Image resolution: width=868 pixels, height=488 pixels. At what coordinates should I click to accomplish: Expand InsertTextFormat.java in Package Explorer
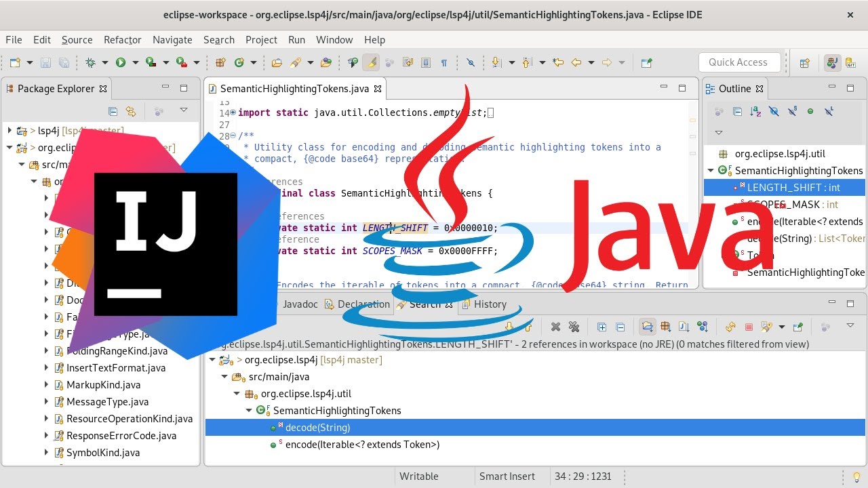click(x=47, y=368)
